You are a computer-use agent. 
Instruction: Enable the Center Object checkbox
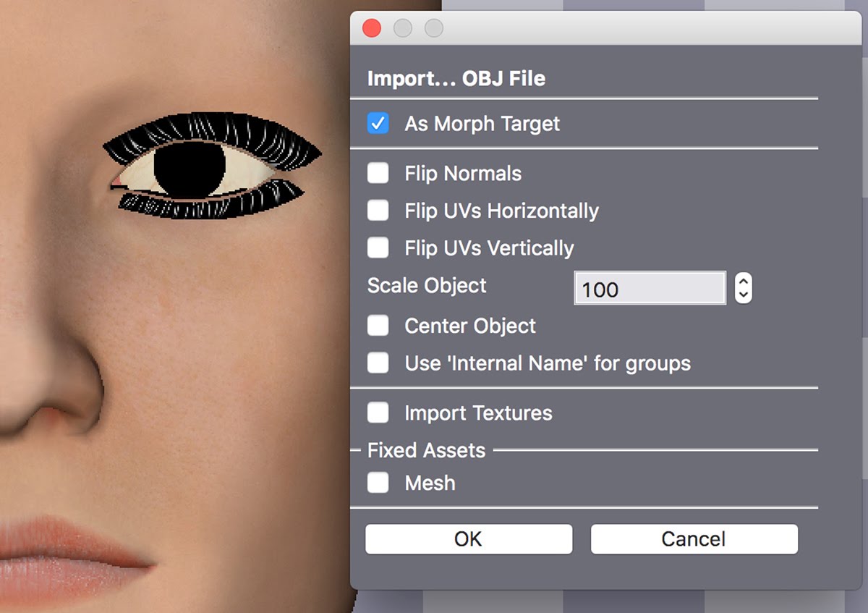pos(378,326)
